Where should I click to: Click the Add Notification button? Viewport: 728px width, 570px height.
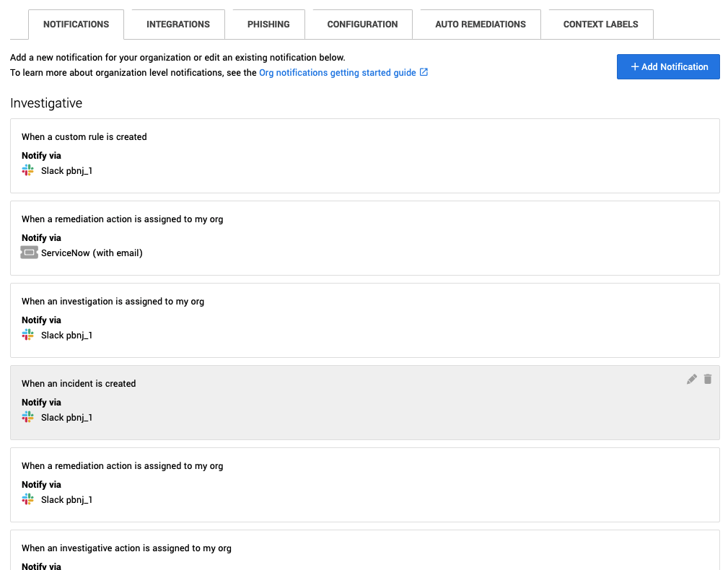[x=667, y=66]
